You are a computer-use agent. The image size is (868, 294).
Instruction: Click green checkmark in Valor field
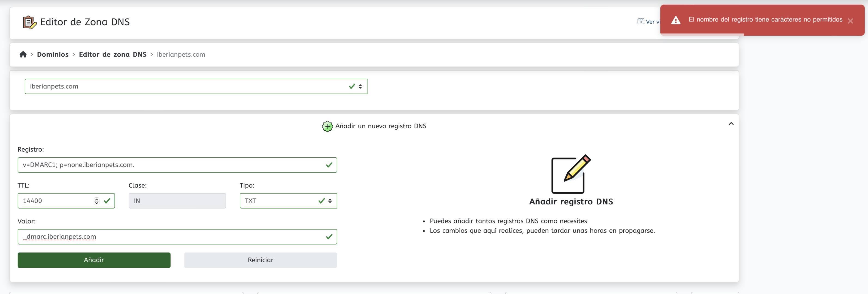coord(329,237)
